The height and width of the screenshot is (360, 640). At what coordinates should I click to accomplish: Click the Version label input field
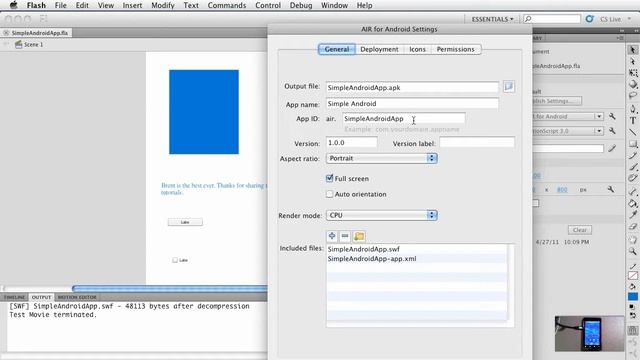(x=477, y=142)
